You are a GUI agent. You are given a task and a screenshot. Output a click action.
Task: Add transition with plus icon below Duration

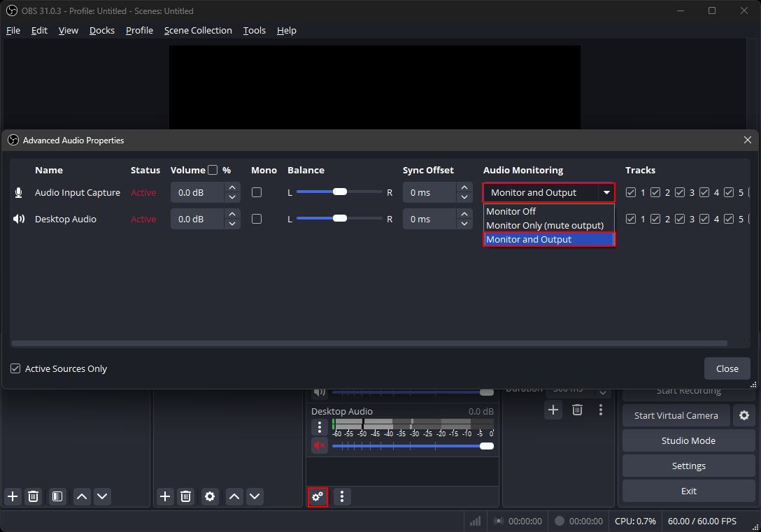[x=553, y=410]
